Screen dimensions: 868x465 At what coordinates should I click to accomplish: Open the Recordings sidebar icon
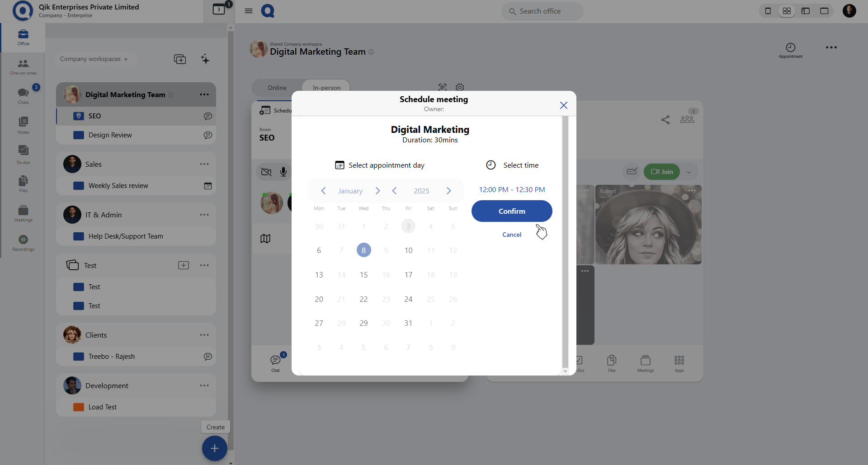(23, 242)
